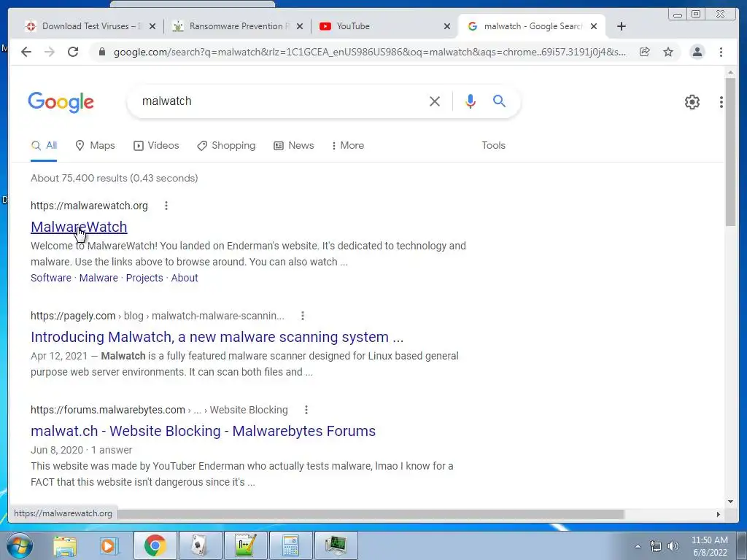Open new tab with plus button
747x560 pixels.
point(622,26)
